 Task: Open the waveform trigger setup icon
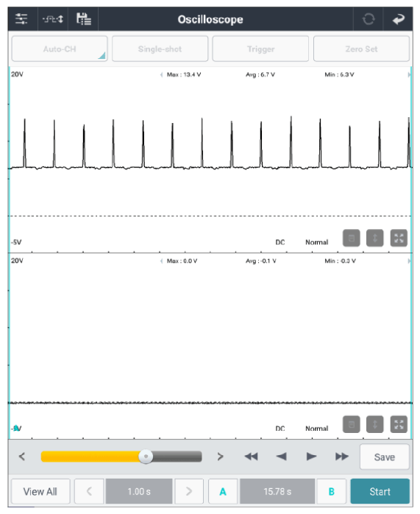tap(53, 19)
